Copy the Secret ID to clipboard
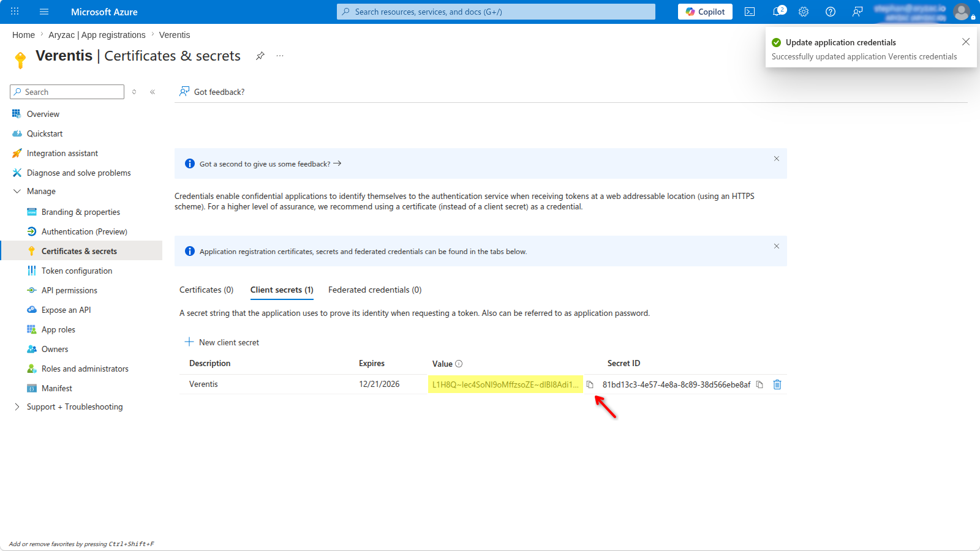The width and height of the screenshot is (980, 551). pyautogui.click(x=759, y=384)
